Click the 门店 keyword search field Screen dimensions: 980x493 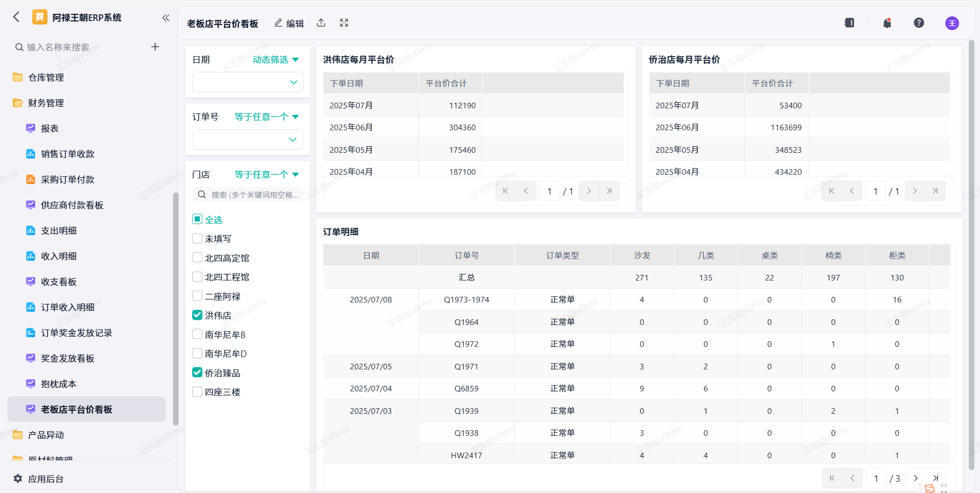(248, 195)
